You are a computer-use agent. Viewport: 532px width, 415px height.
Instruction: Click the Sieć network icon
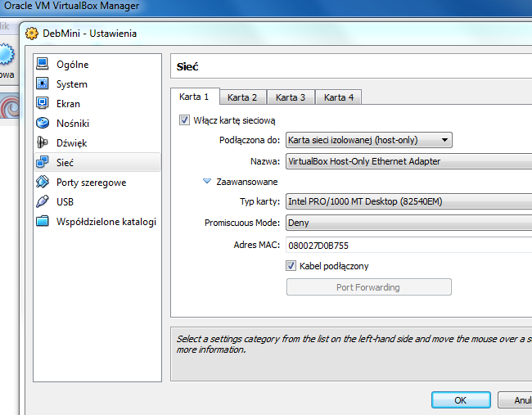click(x=43, y=162)
